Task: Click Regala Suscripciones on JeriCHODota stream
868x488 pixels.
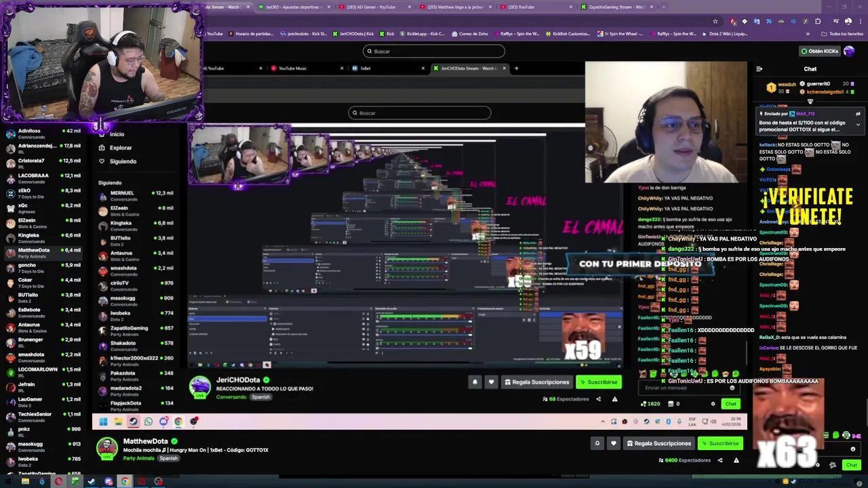Action: pos(536,382)
